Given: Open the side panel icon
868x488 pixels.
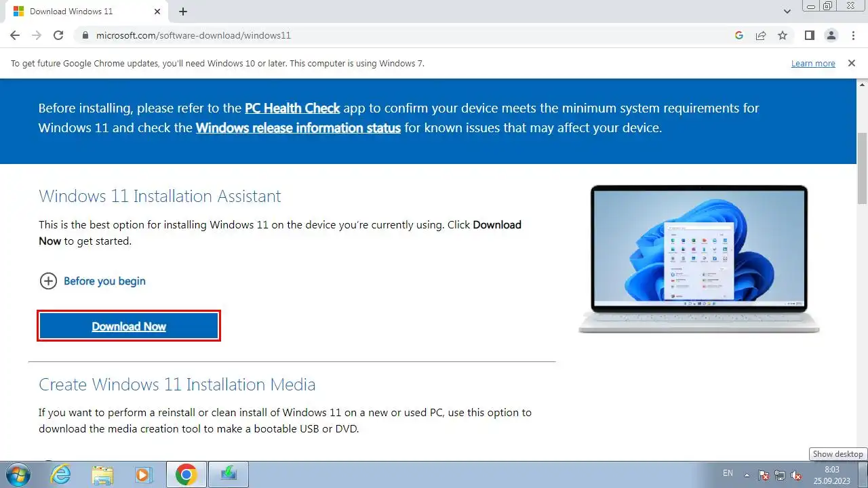Looking at the screenshot, I should coord(810,35).
